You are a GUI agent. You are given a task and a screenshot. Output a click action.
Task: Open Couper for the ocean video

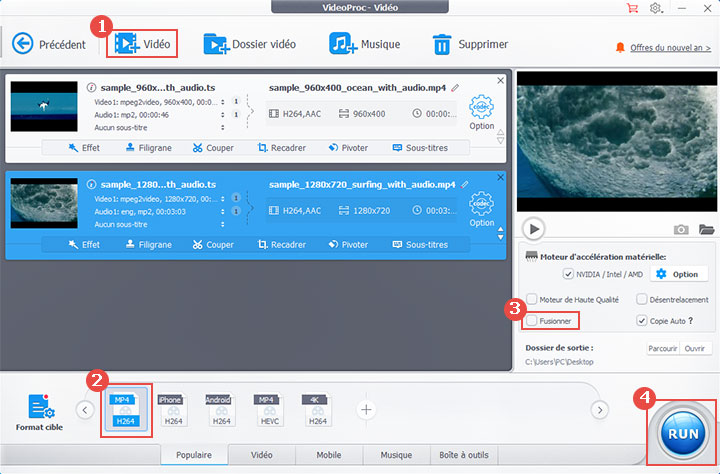pos(213,148)
